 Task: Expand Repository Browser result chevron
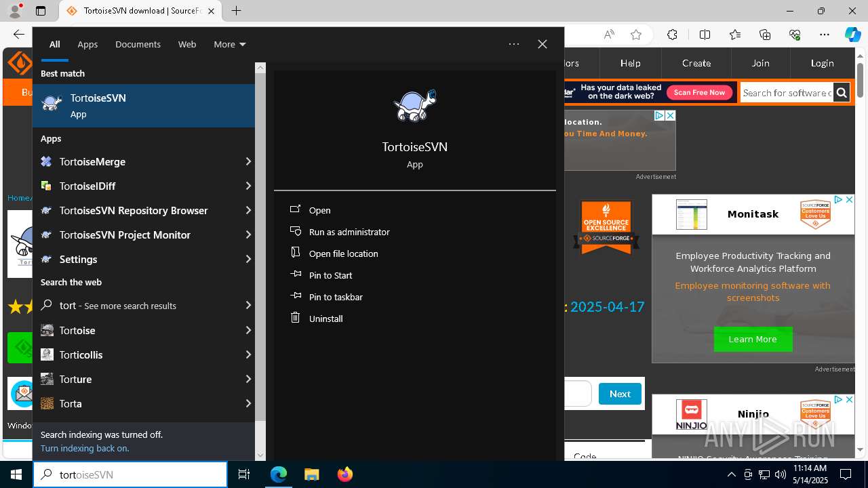[248, 210]
